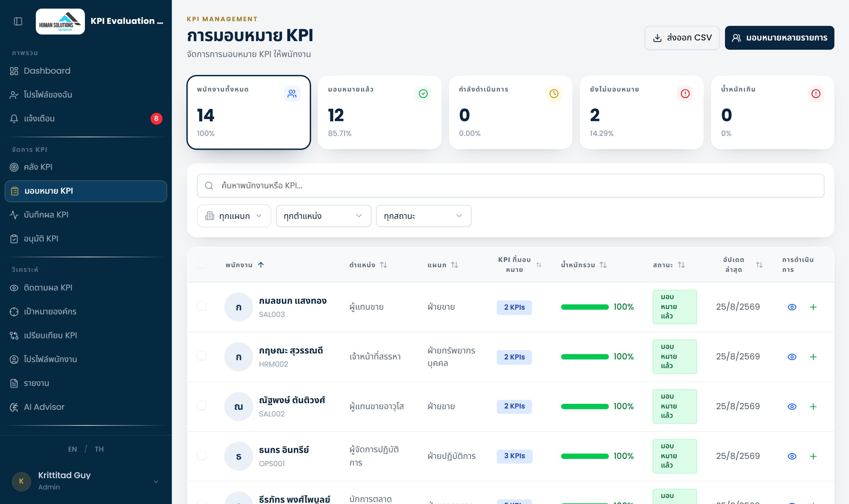Viewport: 849px width, 504px height.
Task: Filter by มอบหมายแล้ว summary card
Action: [379, 112]
